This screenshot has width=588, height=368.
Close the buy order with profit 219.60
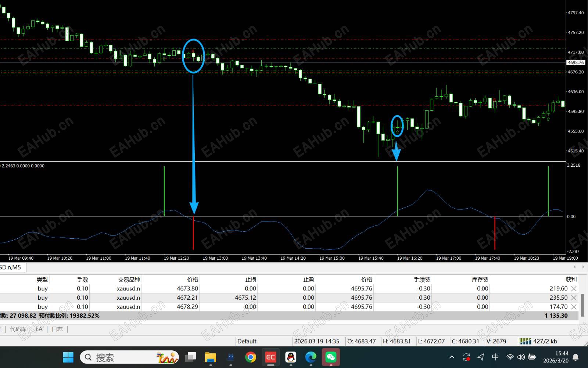pos(574,289)
